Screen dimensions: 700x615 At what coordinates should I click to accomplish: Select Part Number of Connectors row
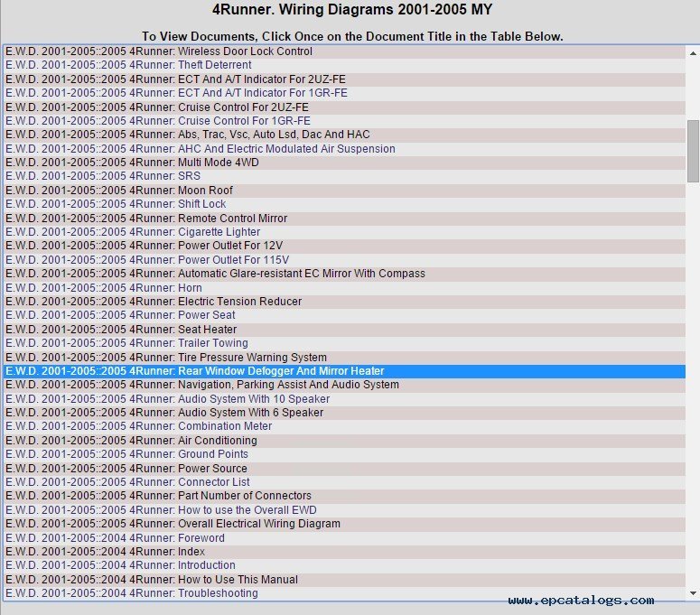click(x=344, y=497)
